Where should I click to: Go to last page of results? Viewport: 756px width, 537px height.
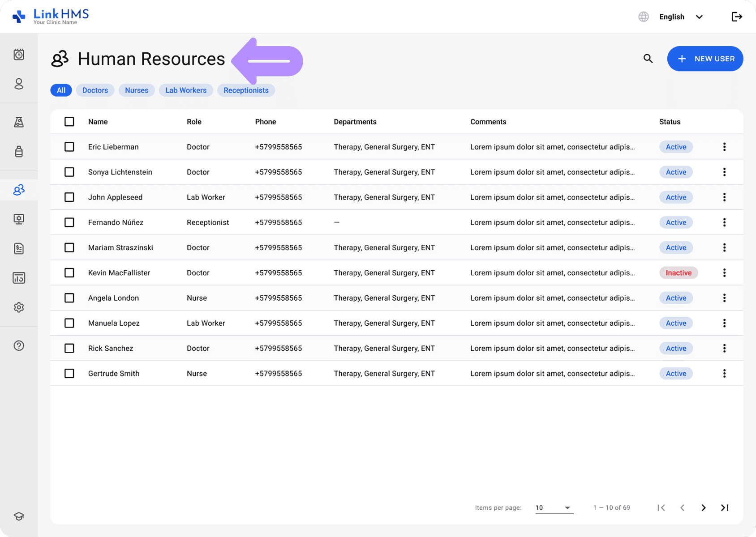(x=725, y=507)
